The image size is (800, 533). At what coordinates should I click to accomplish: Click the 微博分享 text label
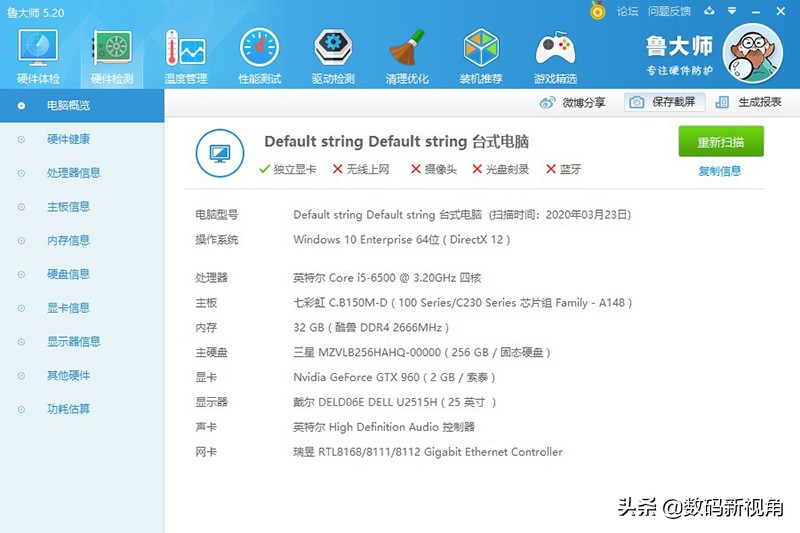pyautogui.click(x=584, y=103)
